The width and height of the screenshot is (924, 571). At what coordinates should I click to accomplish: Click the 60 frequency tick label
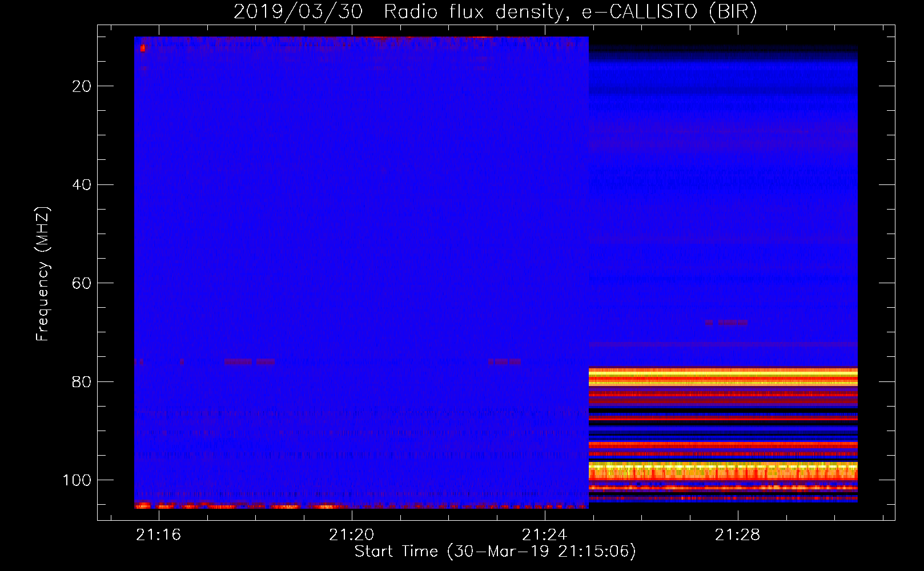tap(82, 283)
